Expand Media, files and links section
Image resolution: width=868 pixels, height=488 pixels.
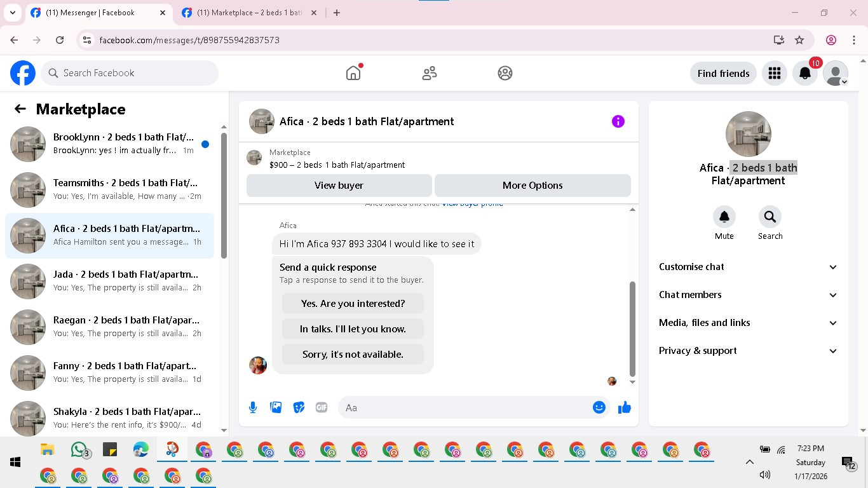(x=749, y=323)
